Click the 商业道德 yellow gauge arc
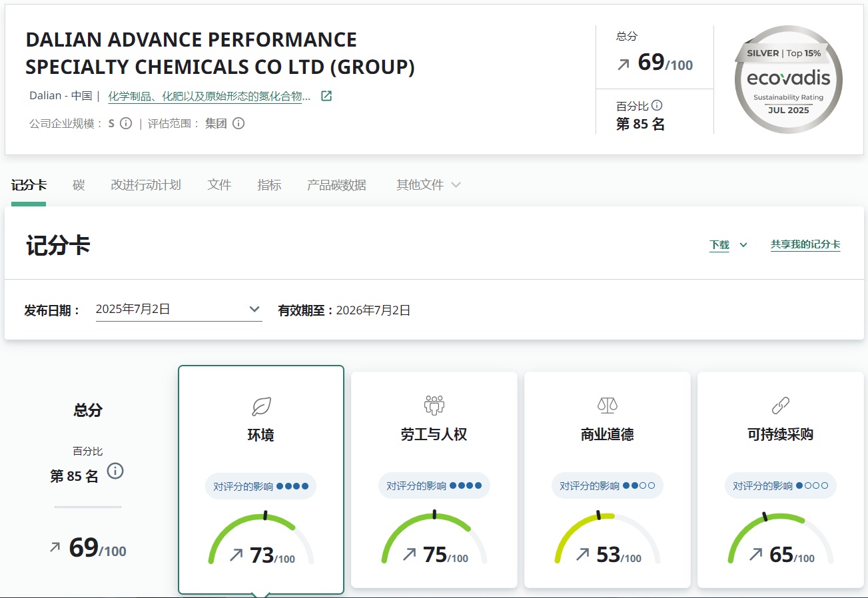 point(608,538)
